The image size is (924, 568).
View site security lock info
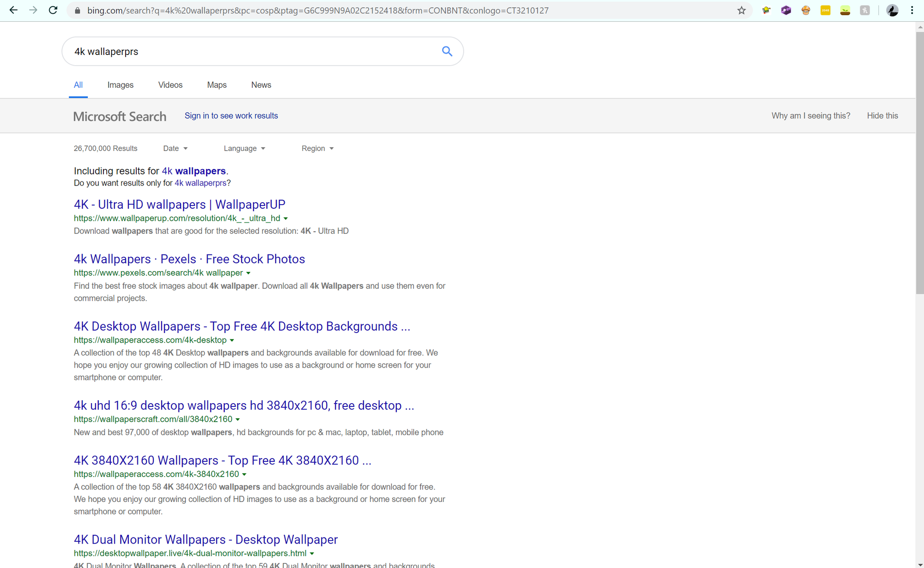(77, 11)
